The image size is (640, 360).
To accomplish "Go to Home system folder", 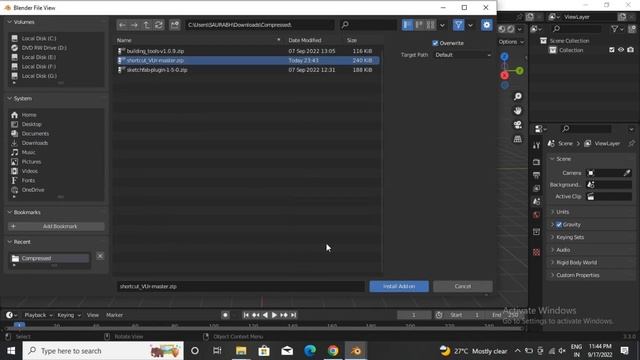I will (29, 115).
